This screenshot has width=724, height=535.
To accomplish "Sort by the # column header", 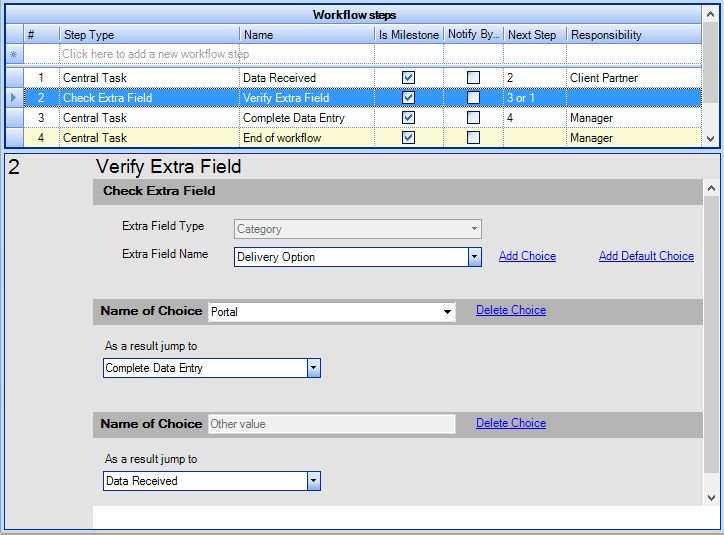I will point(42,35).
